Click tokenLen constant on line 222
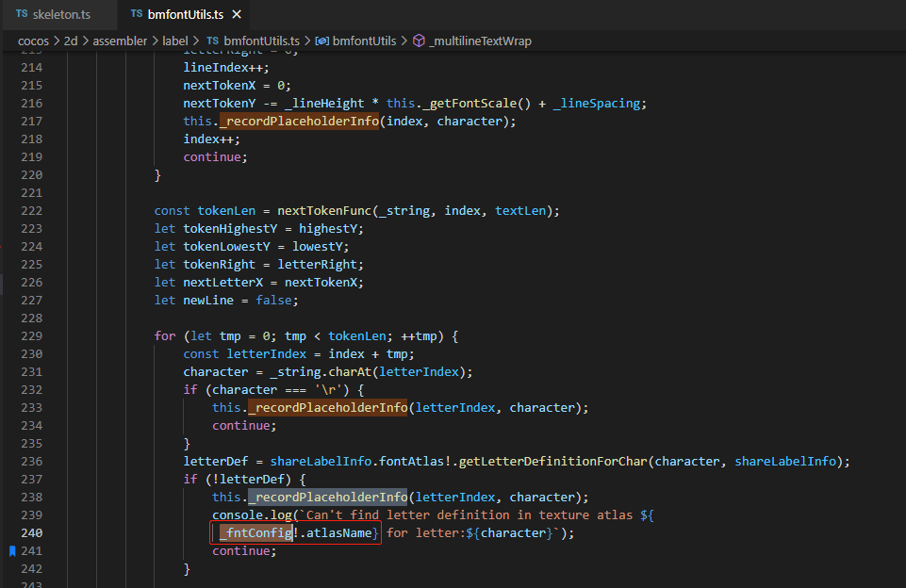Image resolution: width=906 pixels, height=588 pixels. [x=226, y=211]
